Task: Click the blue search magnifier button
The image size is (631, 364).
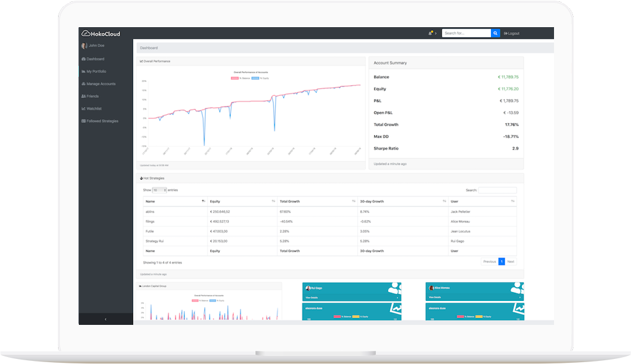Action: 496,33
